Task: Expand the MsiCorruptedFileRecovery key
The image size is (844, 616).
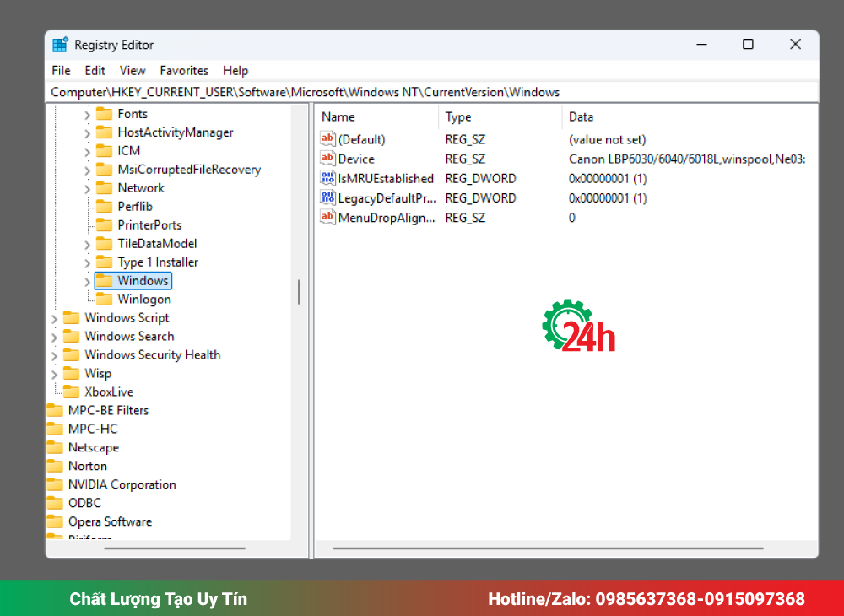Action: (x=87, y=170)
